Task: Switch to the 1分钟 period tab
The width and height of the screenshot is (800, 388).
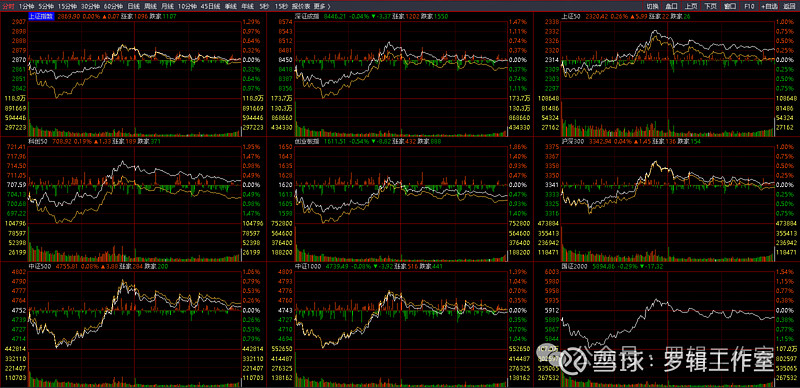Action: tap(26, 6)
